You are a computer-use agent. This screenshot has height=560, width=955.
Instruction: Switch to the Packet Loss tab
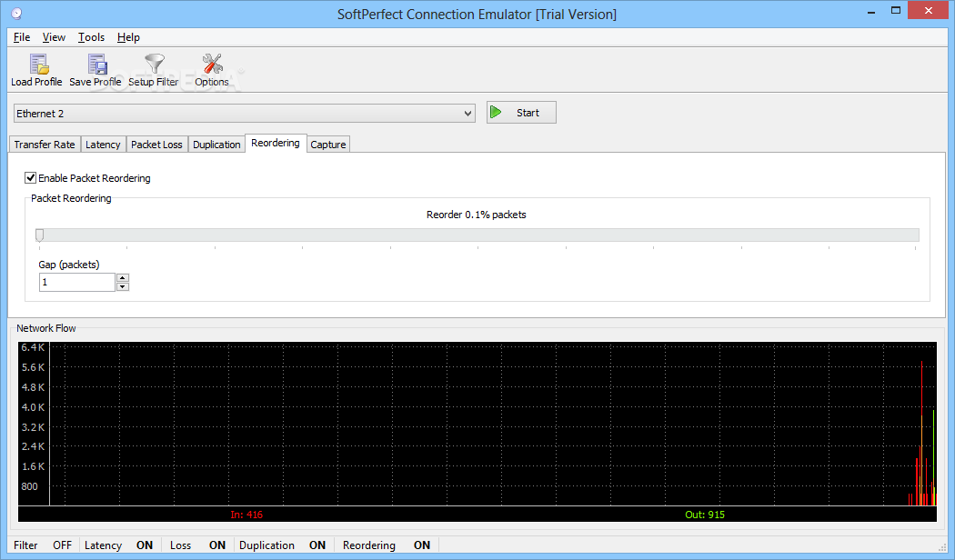[x=156, y=145]
